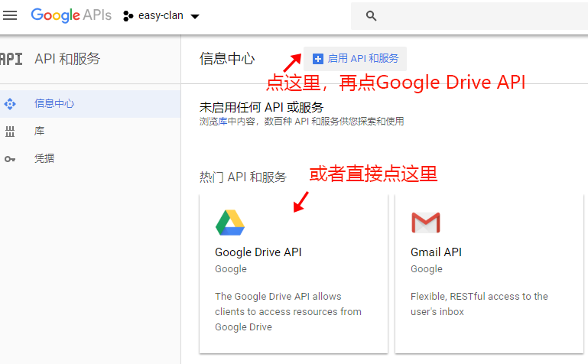588x364 pixels.
Task: Expand the easy-clan project dropdown arrow
Action: pyautogui.click(x=195, y=17)
